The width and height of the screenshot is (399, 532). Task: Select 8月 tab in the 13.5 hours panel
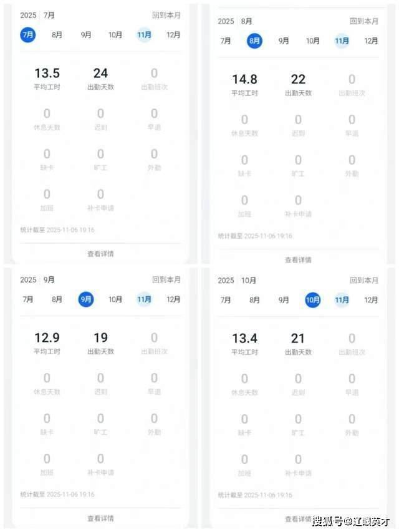pos(57,35)
